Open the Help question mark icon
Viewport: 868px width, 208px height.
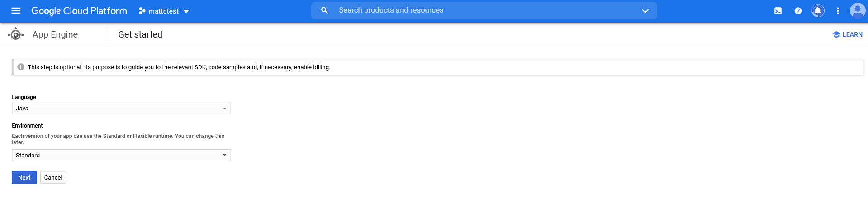798,11
